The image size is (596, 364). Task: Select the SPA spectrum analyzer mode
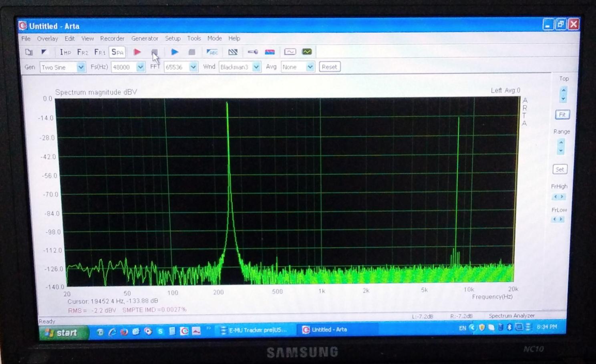117,52
